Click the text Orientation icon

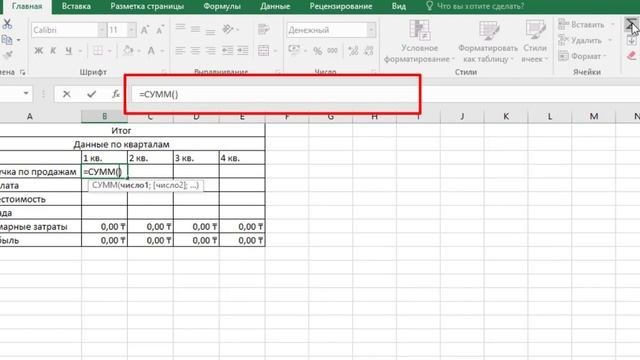[228, 29]
